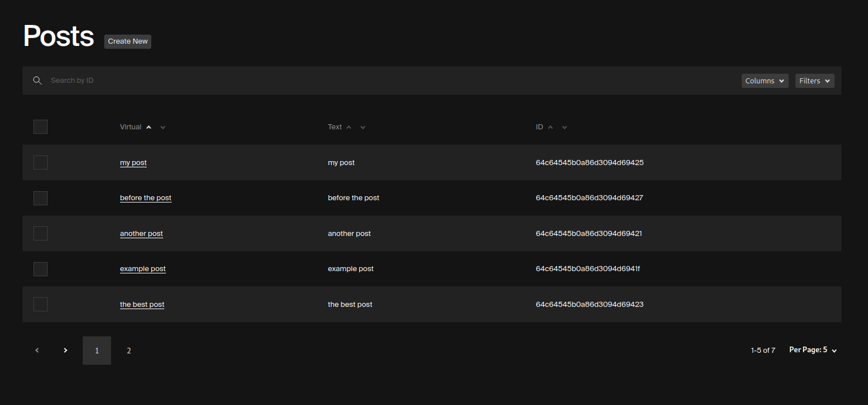The width and height of the screenshot is (868, 405).
Task: Click the search magnifier icon
Action: pyautogui.click(x=37, y=80)
